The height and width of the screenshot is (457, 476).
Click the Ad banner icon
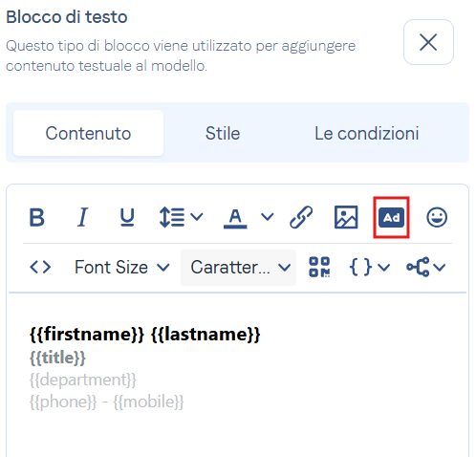pyautogui.click(x=391, y=218)
